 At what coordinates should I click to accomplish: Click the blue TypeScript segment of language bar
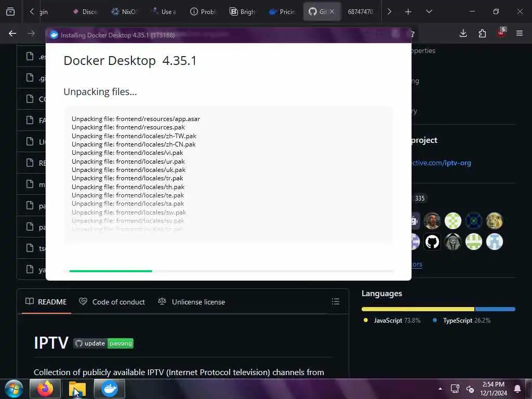click(x=495, y=309)
